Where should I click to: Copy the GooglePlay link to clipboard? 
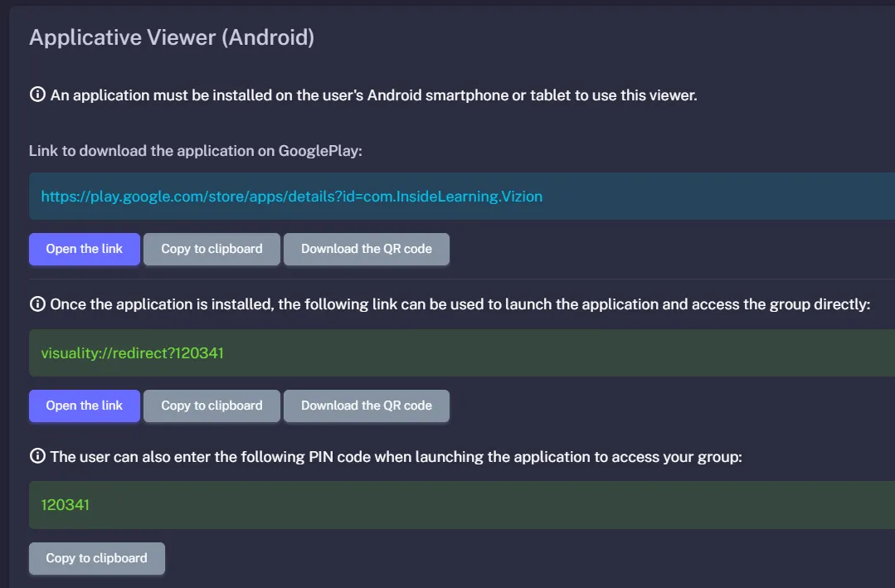(x=211, y=249)
